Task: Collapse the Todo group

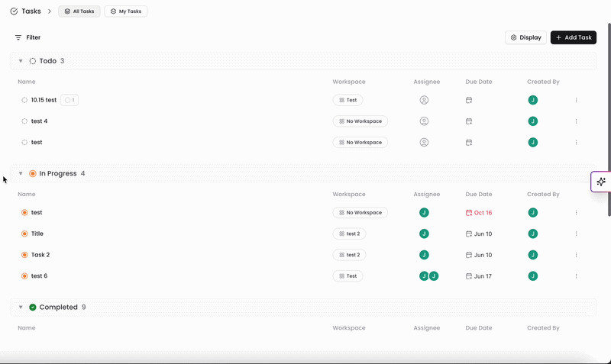Action: click(21, 61)
